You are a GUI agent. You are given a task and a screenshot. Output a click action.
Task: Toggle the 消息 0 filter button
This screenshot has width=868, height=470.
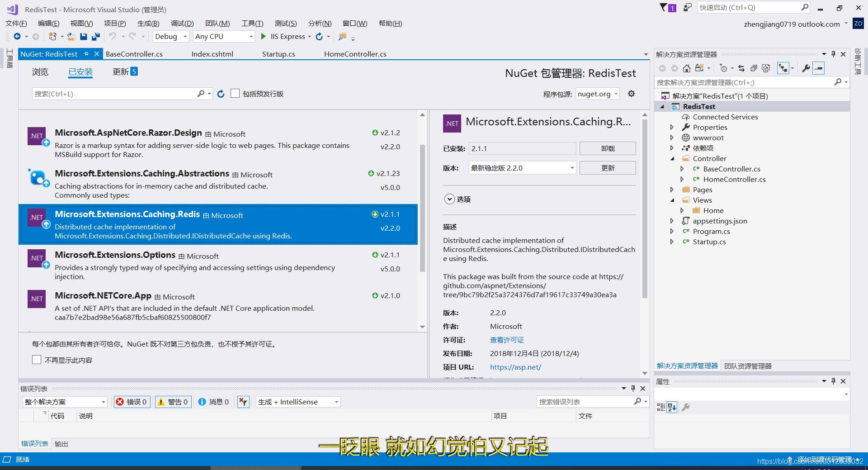coord(214,402)
